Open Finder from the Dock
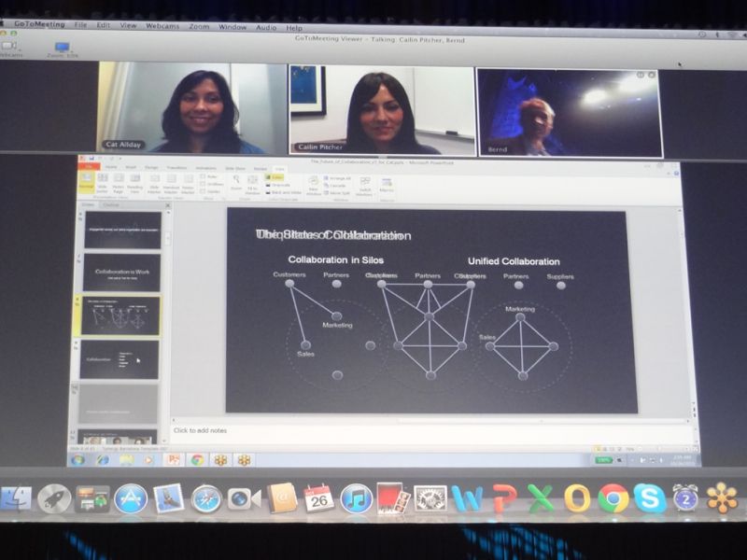This screenshot has height=560, width=747. tap(16, 498)
